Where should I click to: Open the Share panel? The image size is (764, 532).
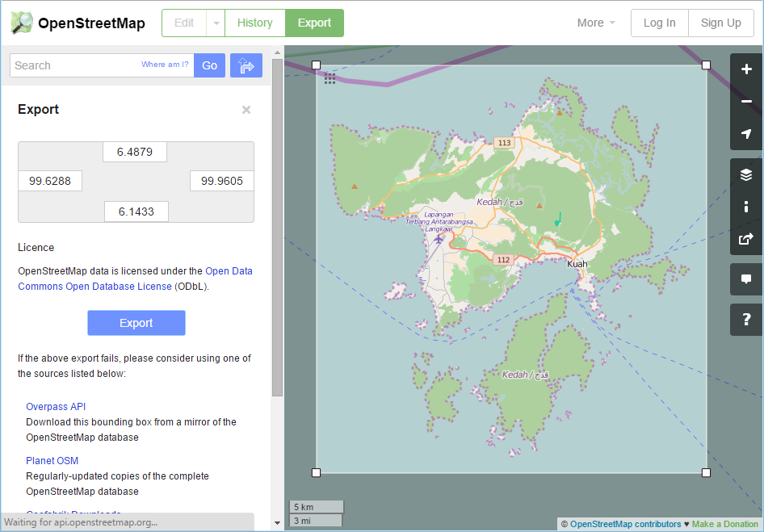746,239
